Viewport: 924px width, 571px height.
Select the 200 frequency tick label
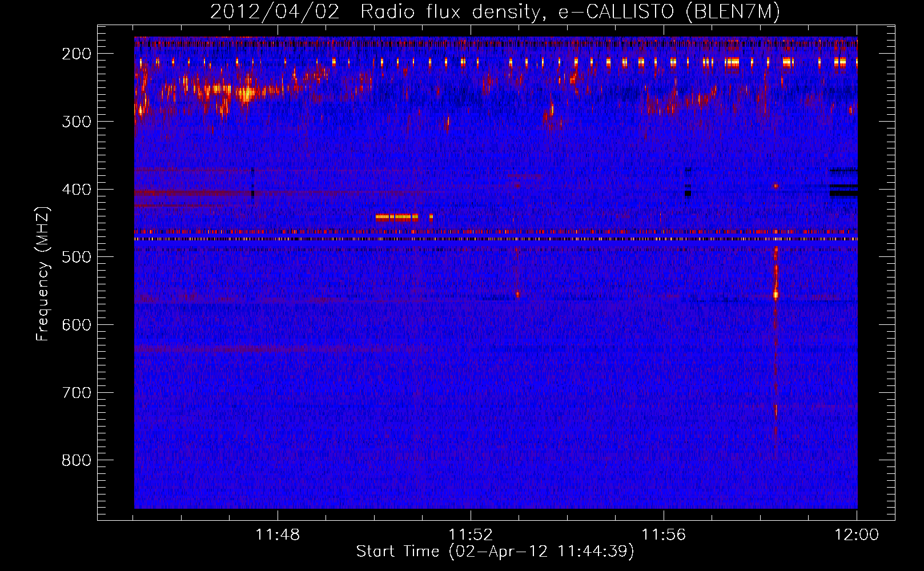pyautogui.click(x=77, y=54)
